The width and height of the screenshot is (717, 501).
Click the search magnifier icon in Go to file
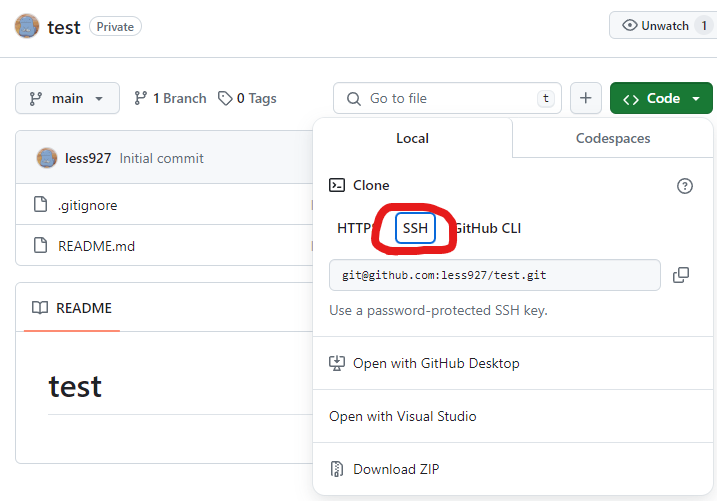click(x=353, y=99)
